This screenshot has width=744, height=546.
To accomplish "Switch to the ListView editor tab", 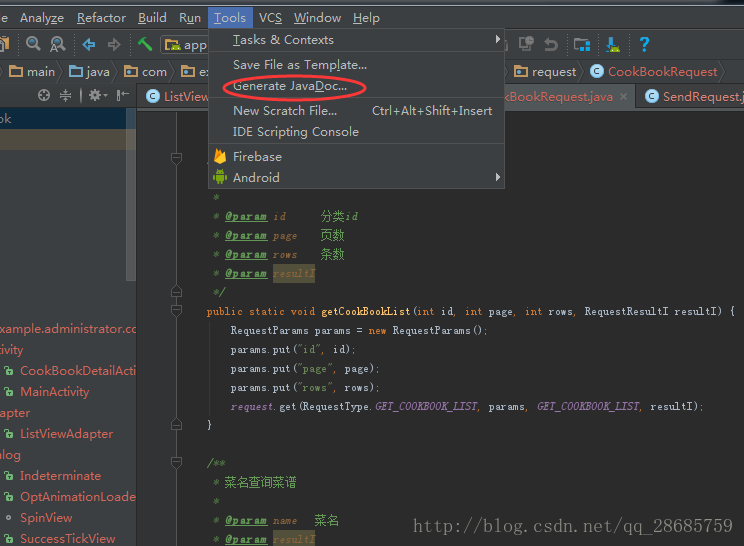I will [x=173, y=96].
